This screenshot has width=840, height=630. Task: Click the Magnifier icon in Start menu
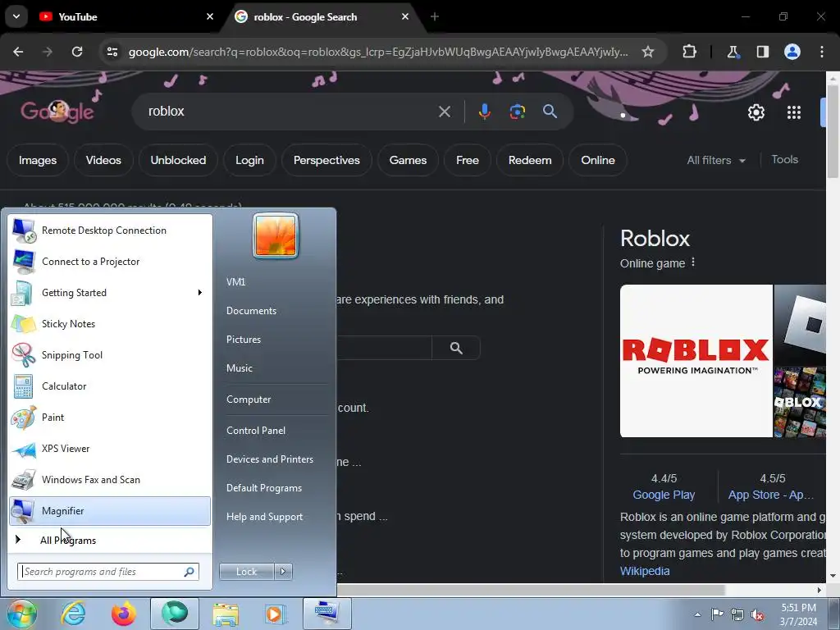tap(24, 511)
